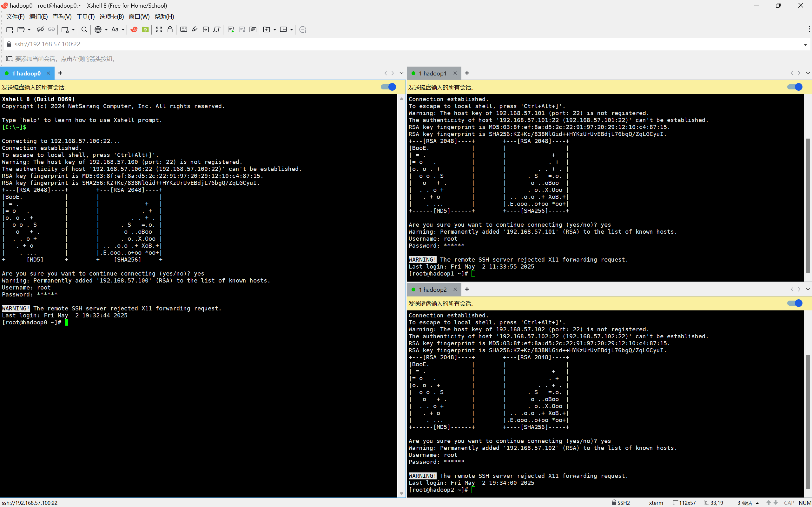Toggle full screen mode icon
The image size is (812, 507).
[159, 29]
